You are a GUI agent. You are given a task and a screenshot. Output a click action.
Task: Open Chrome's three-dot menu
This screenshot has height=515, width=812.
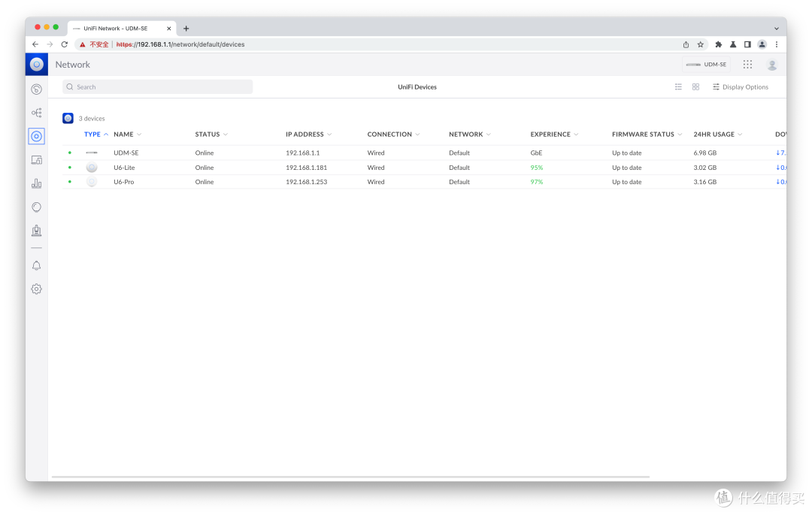click(x=777, y=44)
